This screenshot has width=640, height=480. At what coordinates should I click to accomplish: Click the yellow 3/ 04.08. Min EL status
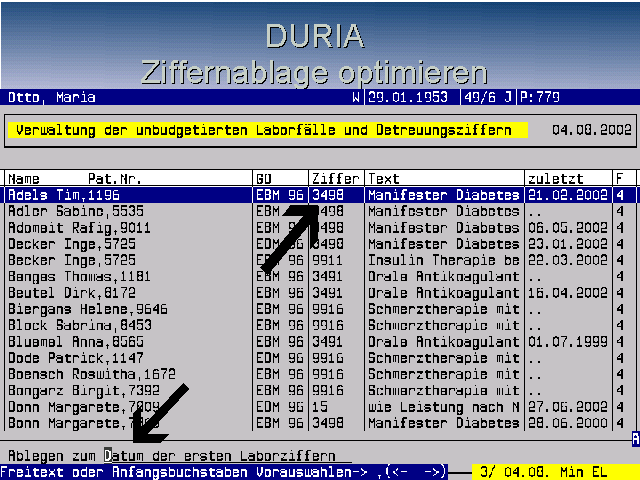click(556, 472)
